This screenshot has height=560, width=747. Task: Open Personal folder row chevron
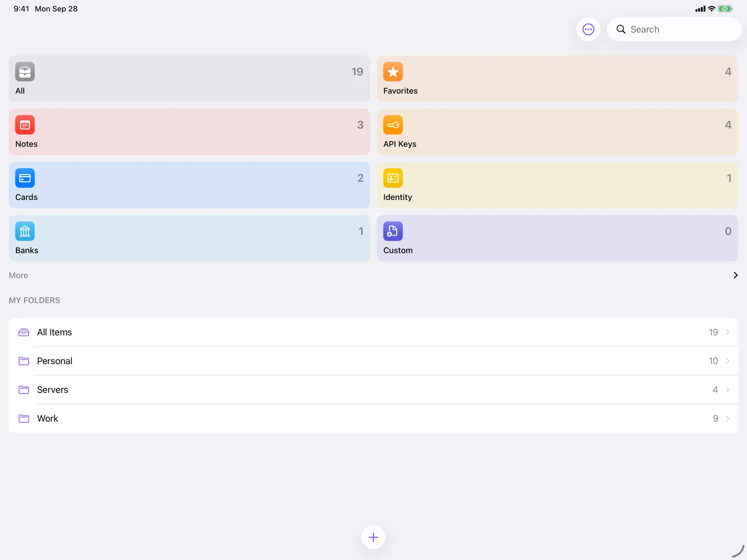(x=727, y=361)
